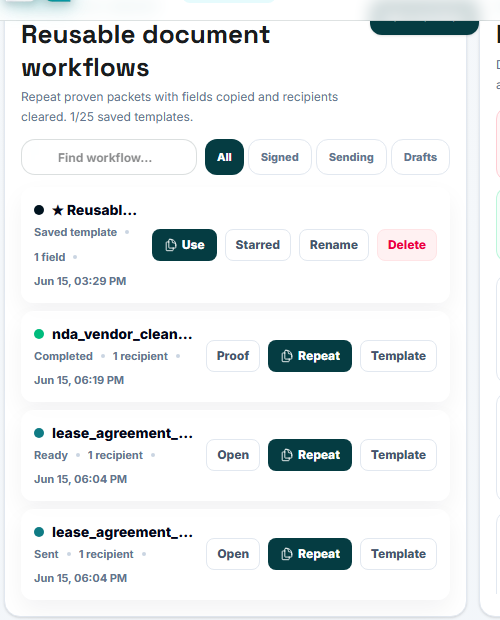
Task: Click the Sent lease_agreement_... name
Action: point(123,533)
